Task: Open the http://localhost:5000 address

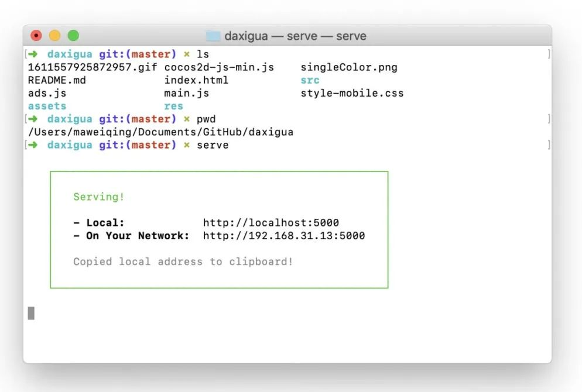Action: [271, 222]
